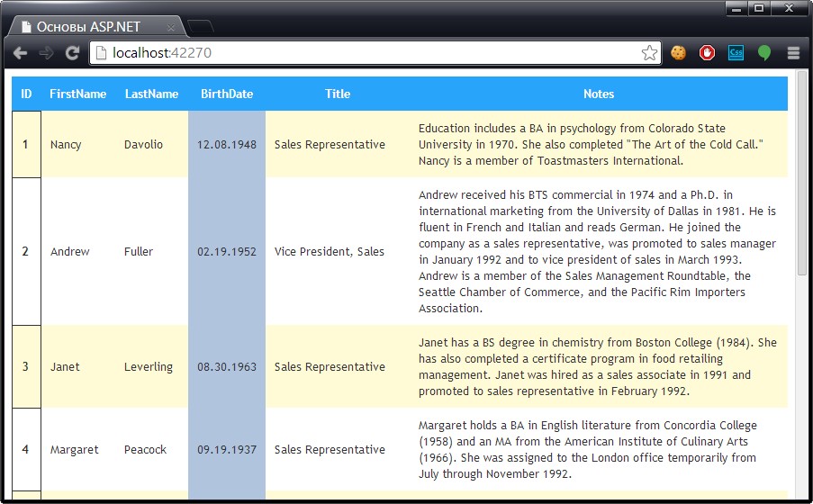This screenshot has height=504, width=813.
Task: Focus the address bar showing localhost:42270
Action: 375,53
